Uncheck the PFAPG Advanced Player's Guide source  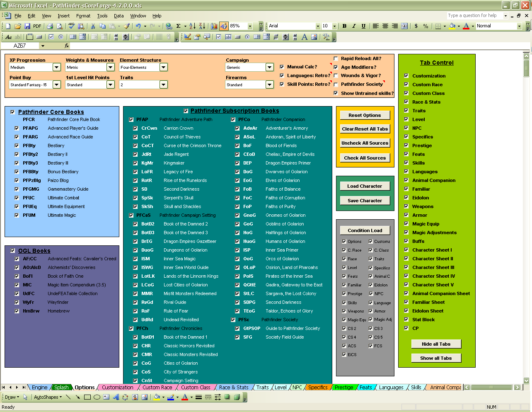[x=17, y=128]
